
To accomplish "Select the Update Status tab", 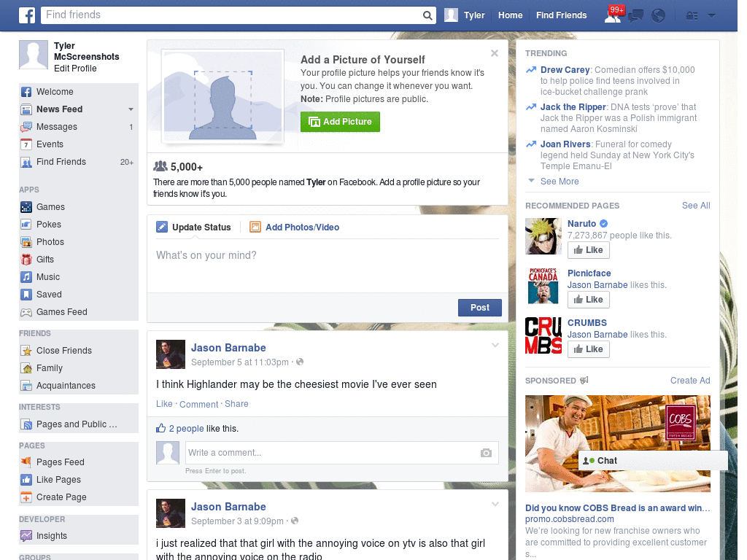I will [x=193, y=227].
